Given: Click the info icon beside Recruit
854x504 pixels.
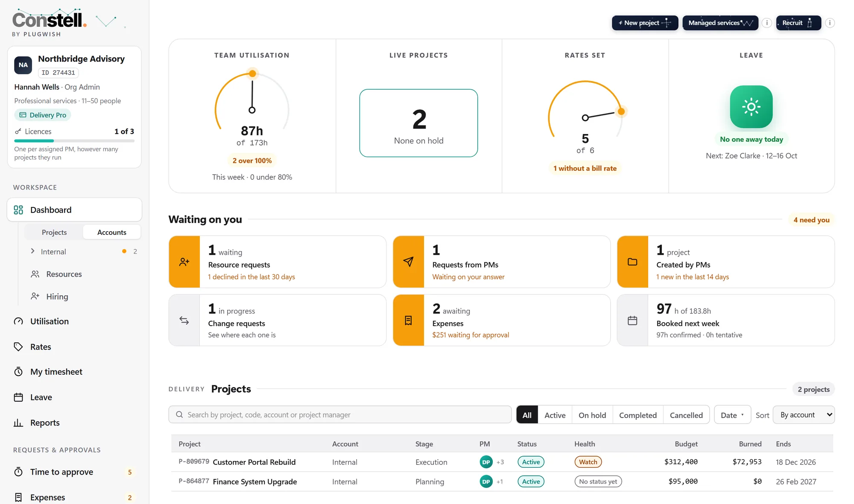Looking at the screenshot, I should pos(830,23).
